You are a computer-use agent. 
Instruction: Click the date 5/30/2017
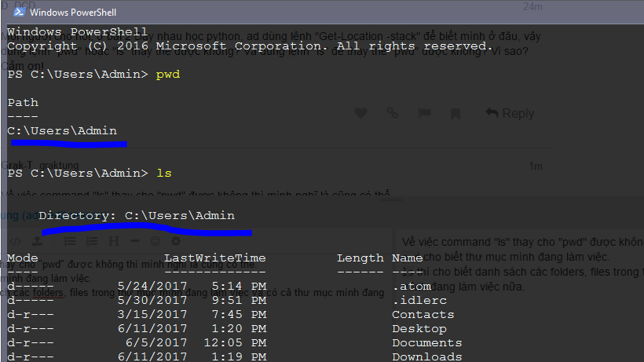click(152, 301)
